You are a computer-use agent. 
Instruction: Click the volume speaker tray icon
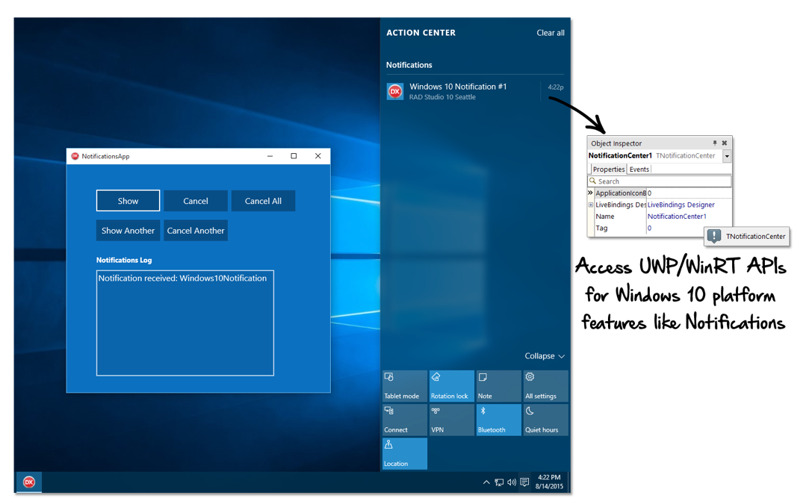point(512,482)
